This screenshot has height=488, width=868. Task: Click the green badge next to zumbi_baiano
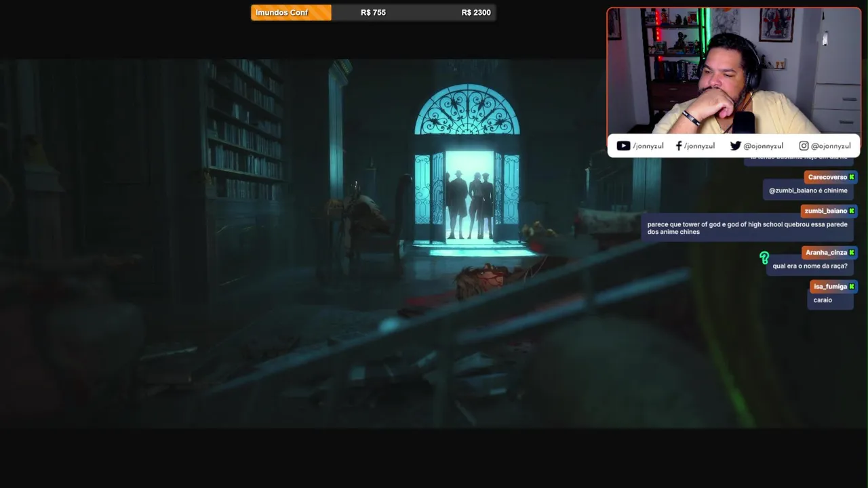coord(852,211)
